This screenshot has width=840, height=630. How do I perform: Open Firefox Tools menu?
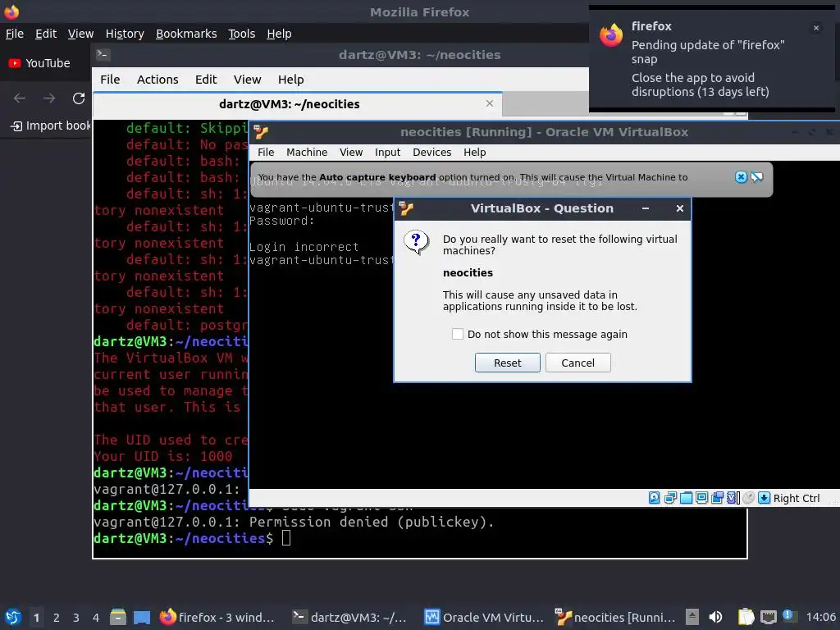pos(242,33)
